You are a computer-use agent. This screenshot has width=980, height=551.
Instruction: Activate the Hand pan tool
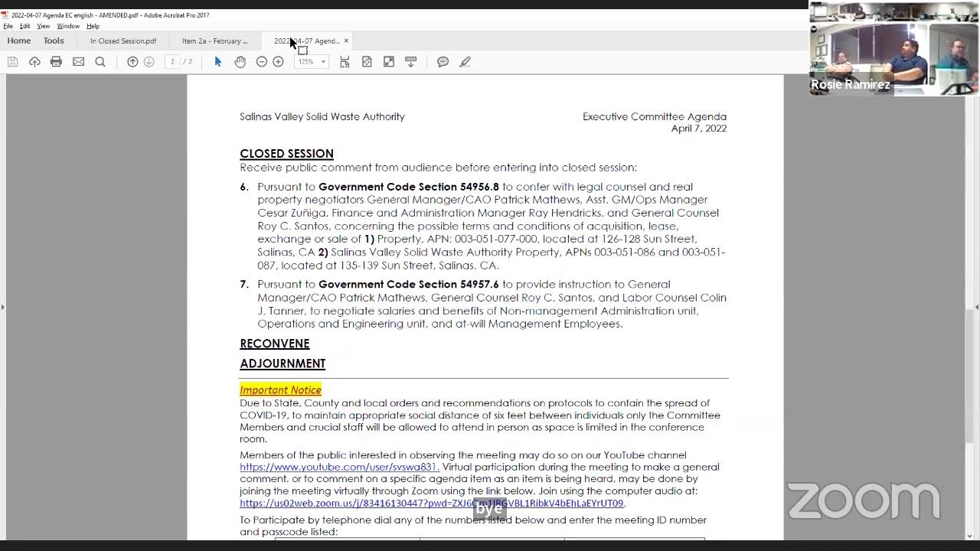click(x=240, y=62)
